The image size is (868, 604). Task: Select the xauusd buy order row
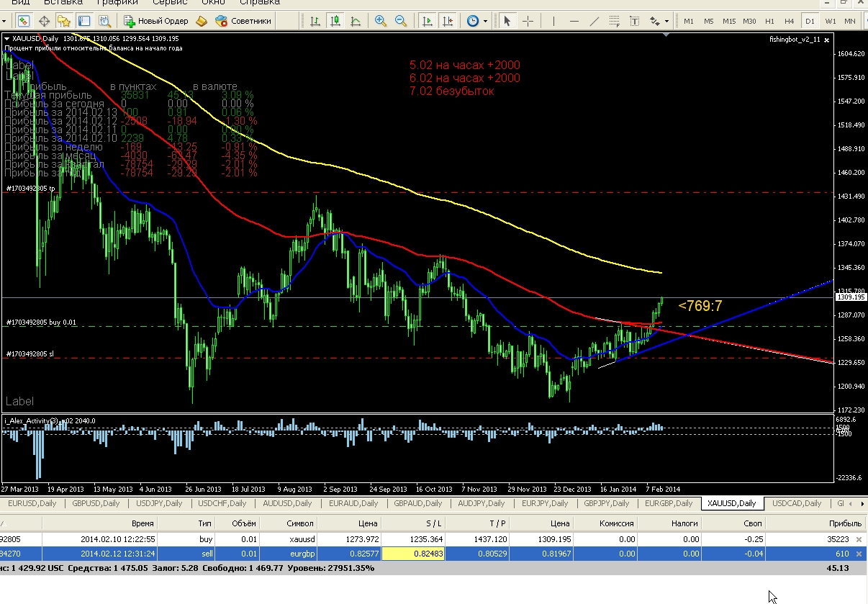[x=433, y=538]
